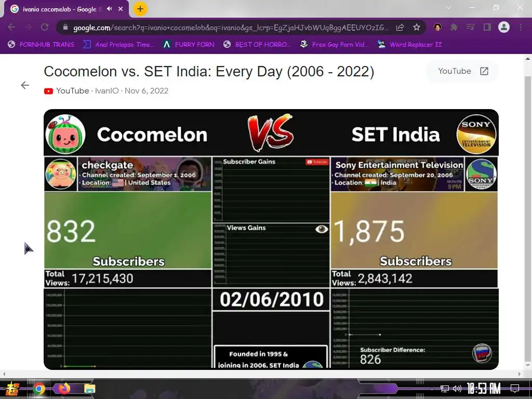The image size is (532, 399).
Task: Click horizontal scrollbar right arrow
Action: 520,374
